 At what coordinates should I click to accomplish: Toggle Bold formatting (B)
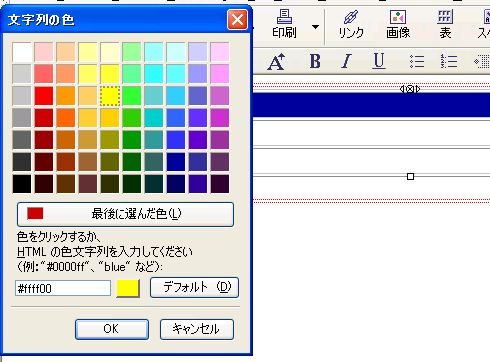click(315, 61)
